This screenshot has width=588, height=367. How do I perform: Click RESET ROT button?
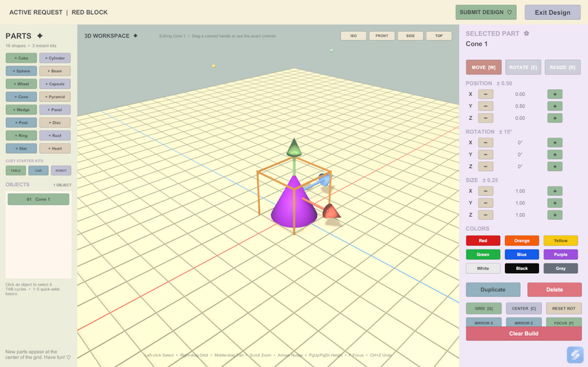[x=564, y=309]
